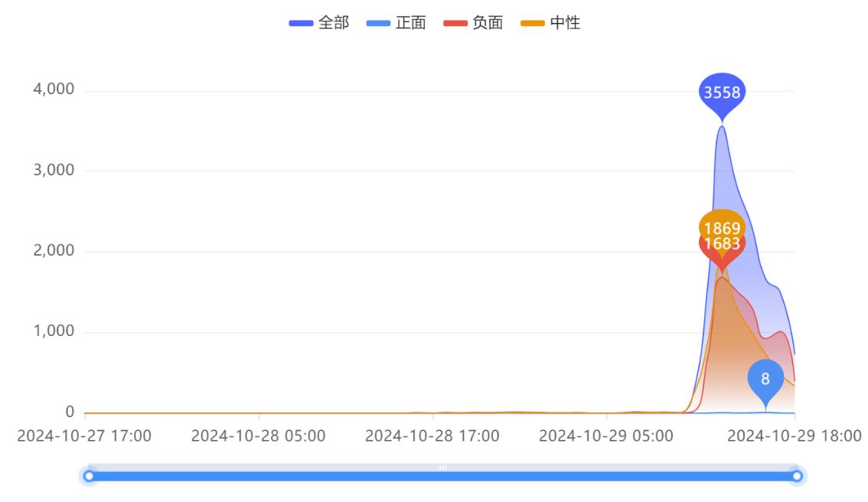Click the left zoom slider handle
868x502 pixels.
[x=89, y=476]
